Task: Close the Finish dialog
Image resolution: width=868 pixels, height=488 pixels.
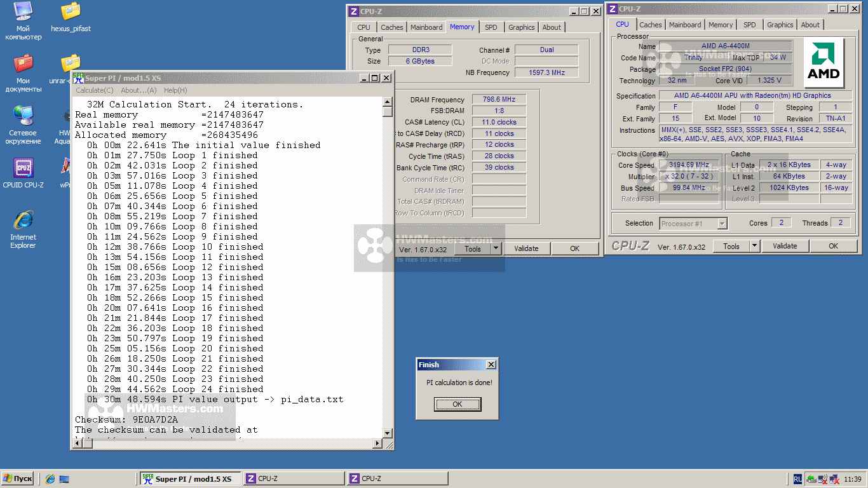Action: click(491, 365)
